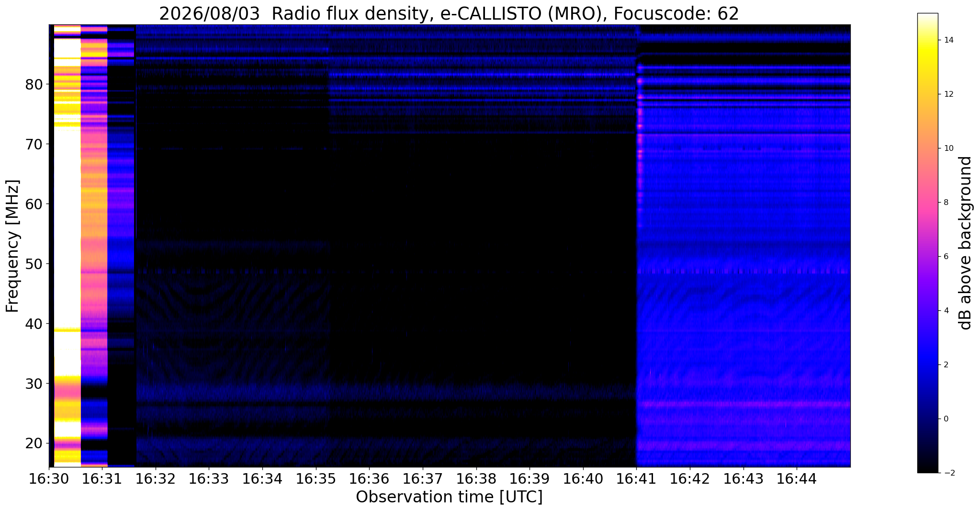This screenshot has width=980, height=511.
Task: Click the 16:43 time tick label
Action: click(x=743, y=479)
